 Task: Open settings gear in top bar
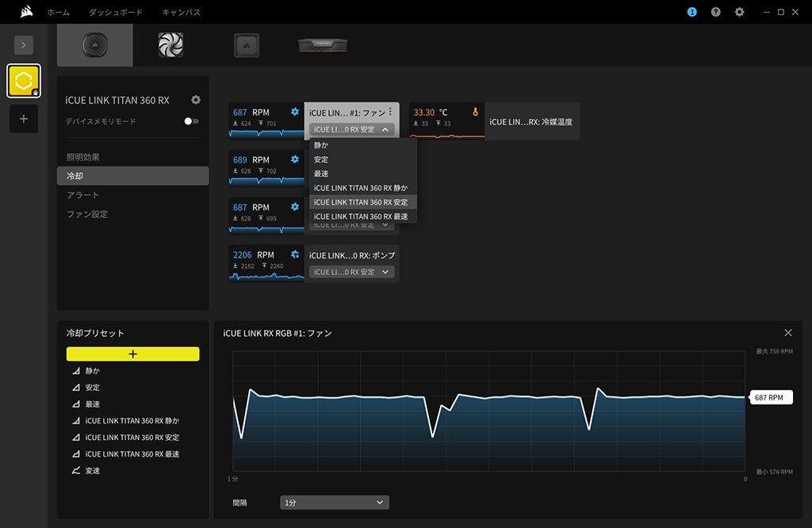pos(739,13)
